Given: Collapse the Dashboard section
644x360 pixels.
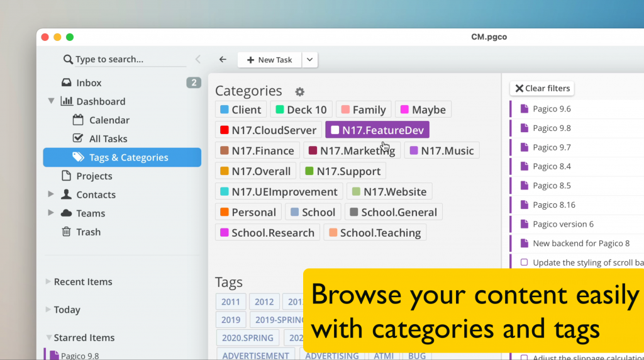Looking at the screenshot, I should 51,101.
